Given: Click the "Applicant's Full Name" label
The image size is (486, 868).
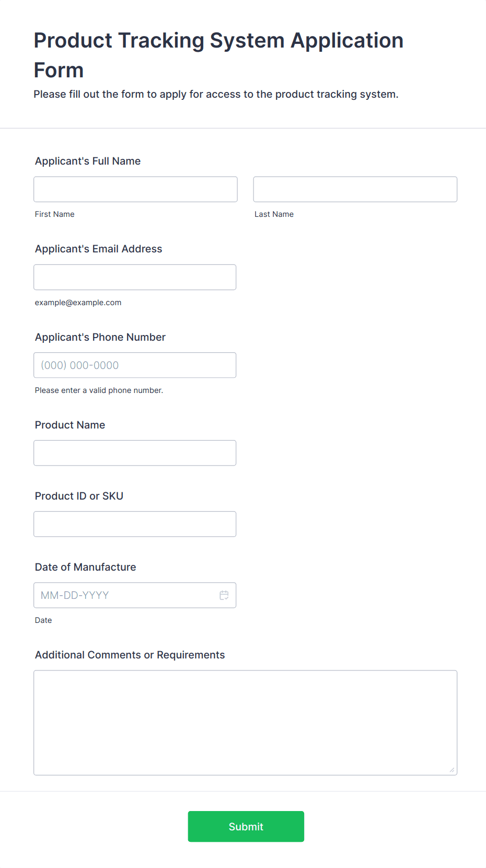Looking at the screenshot, I should coord(88,161).
